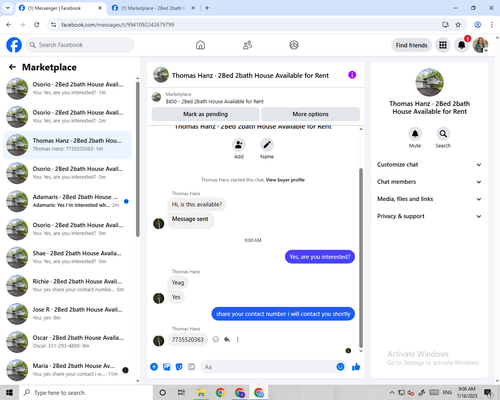The image size is (500, 400).
Task: Click the taskbar Type here to search box
Action: (x=86, y=393)
